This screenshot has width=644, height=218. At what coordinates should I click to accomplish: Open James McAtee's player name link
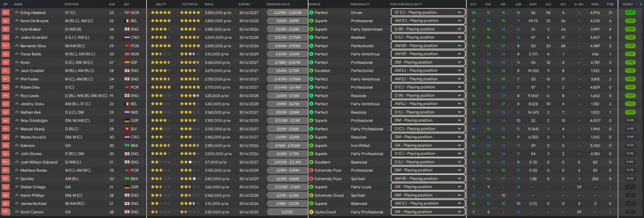[33, 203]
